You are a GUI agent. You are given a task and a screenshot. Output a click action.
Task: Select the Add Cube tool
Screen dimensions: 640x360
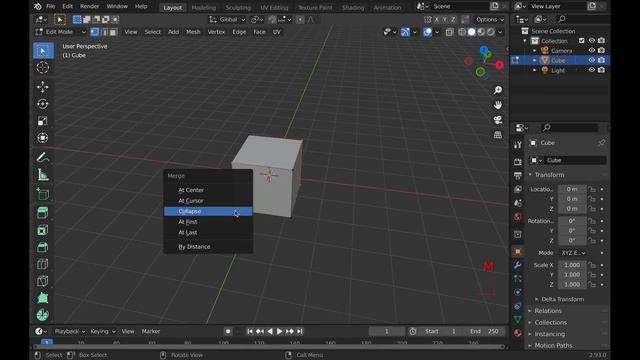click(x=43, y=194)
